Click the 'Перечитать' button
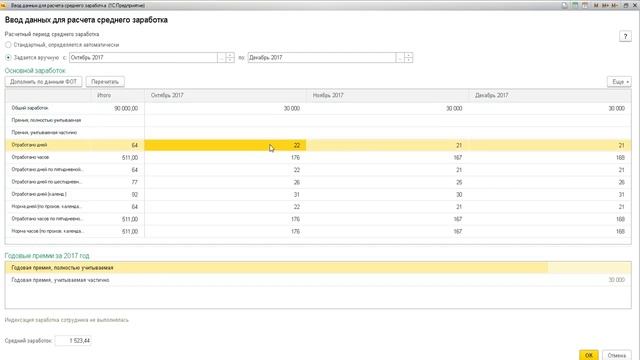 (x=105, y=82)
